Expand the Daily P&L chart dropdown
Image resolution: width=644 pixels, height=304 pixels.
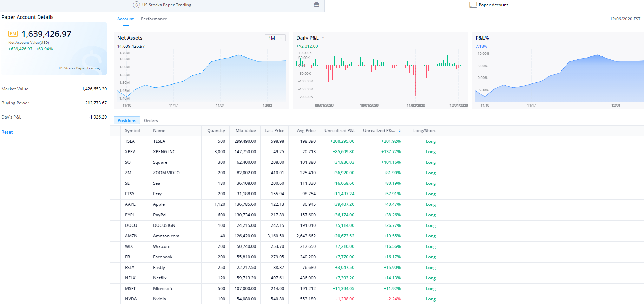(323, 38)
